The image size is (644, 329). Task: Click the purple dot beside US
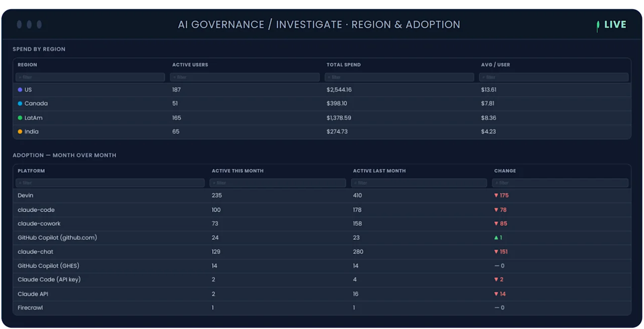(x=20, y=90)
